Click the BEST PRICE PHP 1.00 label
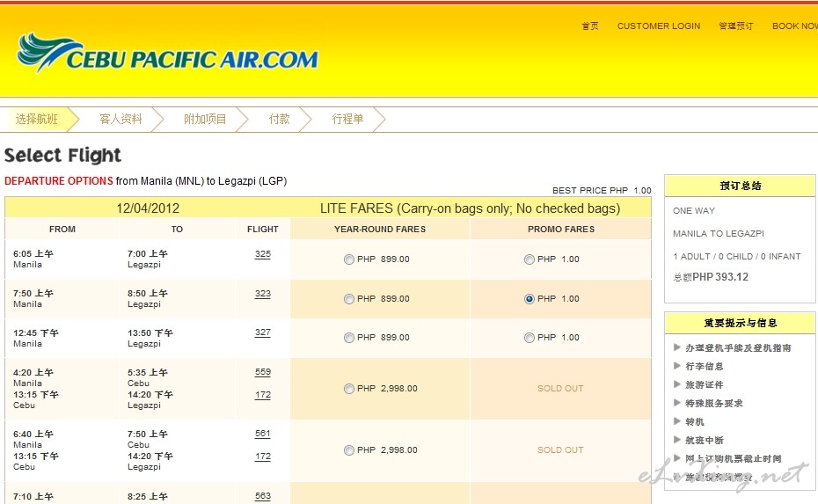Image resolution: width=818 pixels, height=504 pixels. point(602,191)
